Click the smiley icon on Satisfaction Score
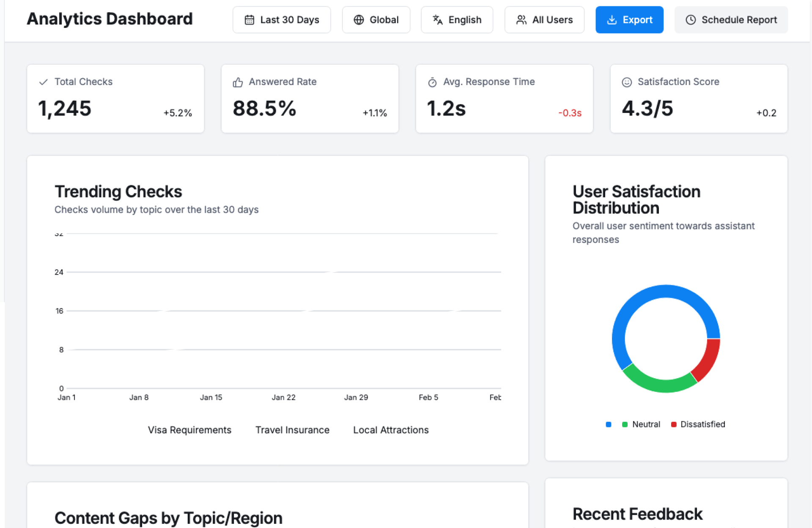The image size is (812, 528). click(x=626, y=82)
